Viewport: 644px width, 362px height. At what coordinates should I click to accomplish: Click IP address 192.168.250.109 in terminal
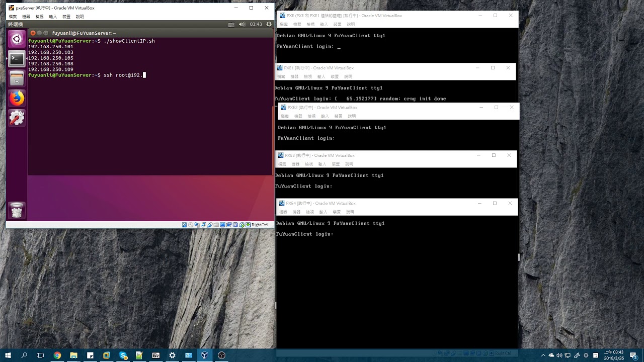(51, 69)
